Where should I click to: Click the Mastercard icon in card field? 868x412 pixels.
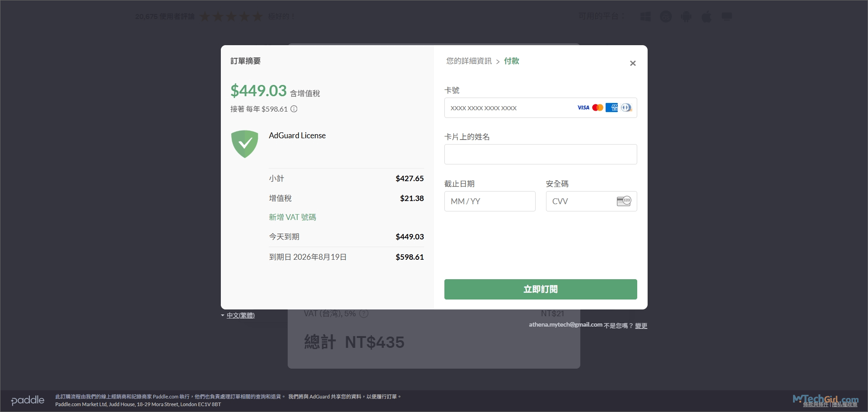pos(597,108)
